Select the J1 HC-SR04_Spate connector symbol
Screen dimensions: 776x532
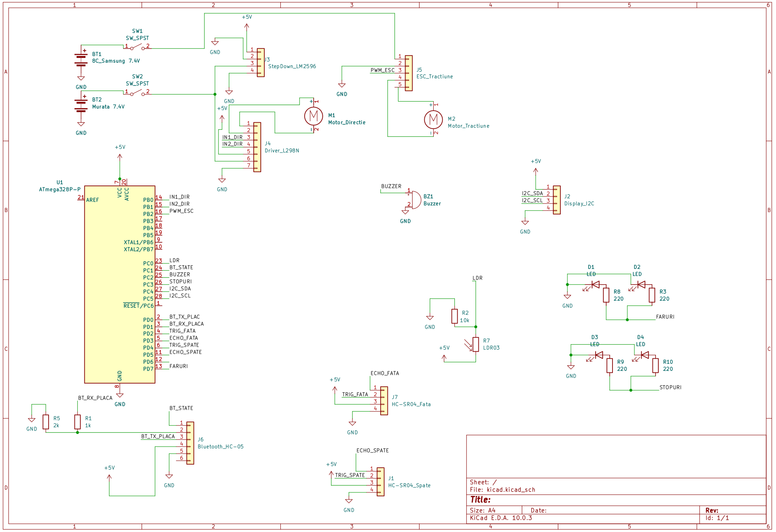pyautogui.click(x=381, y=482)
